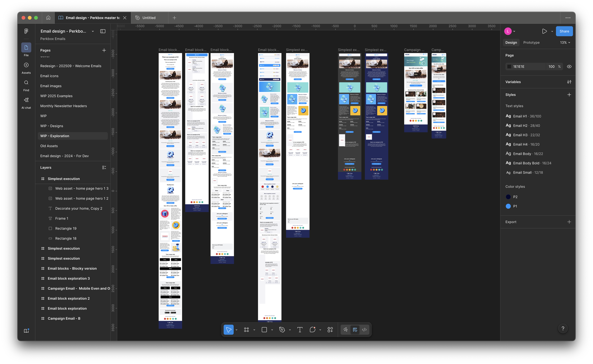Click the P1 color style swatch
This screenshot has width=593, height=364.
(x=508, y=206)
